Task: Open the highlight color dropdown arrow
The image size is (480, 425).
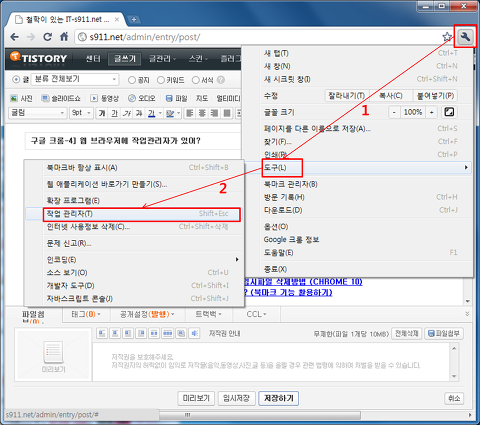Action: (178, 113)
